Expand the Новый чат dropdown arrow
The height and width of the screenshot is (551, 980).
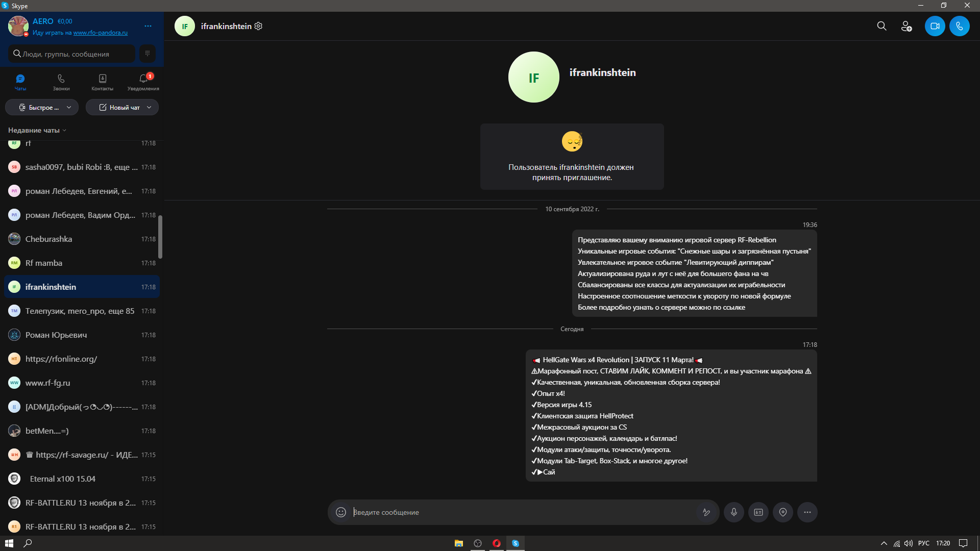(149, 107)
